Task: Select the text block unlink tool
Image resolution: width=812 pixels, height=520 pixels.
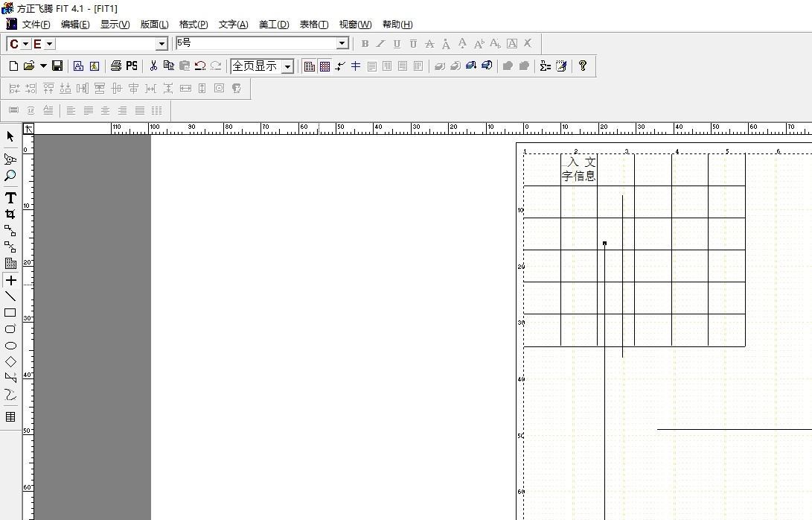Action: point(10,247)
